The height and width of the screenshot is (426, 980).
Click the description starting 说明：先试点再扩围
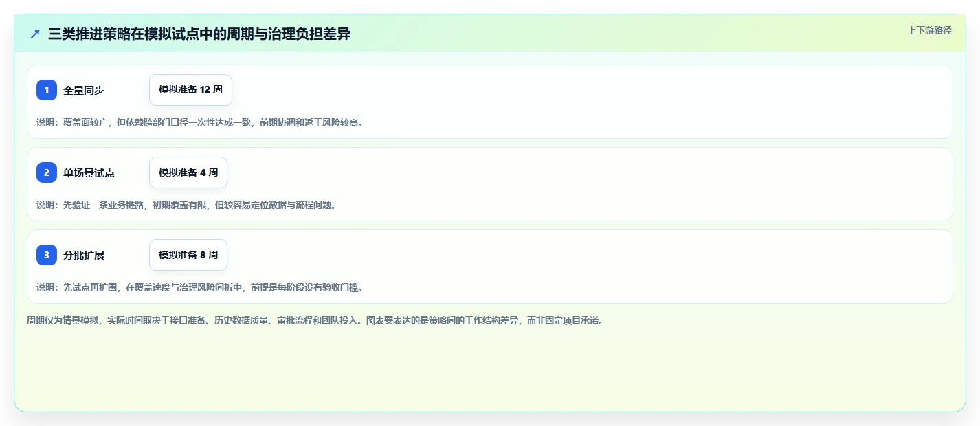[199, 287]
